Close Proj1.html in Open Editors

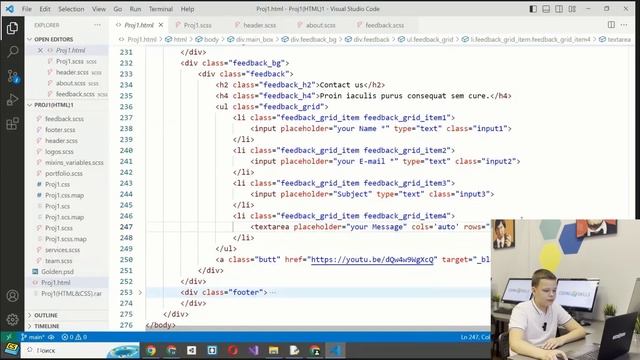click(x=40, y=50)
